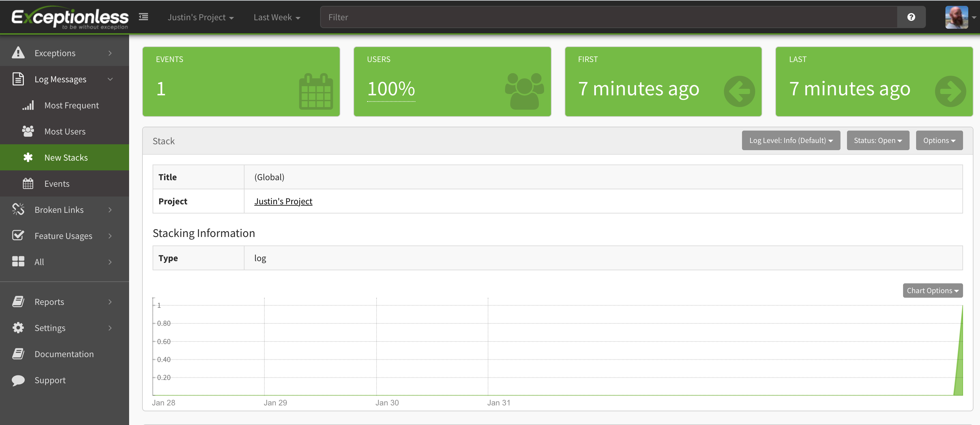The width and height of the screenshot is (980, 425).
Task: Open the Status: Open dropdown
Action: (x=878, y=140)
